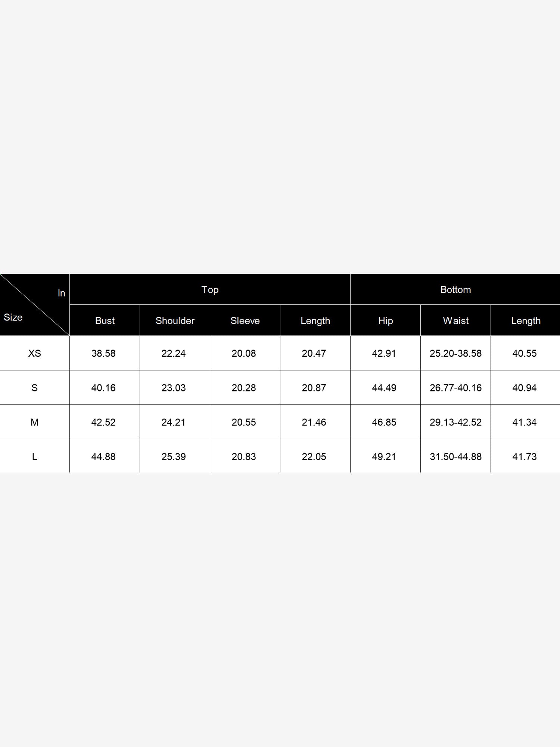Click the Size/In corner header cell
This screenshot has width=560, height=747.
pyautogui.click(x=35, y=304)
